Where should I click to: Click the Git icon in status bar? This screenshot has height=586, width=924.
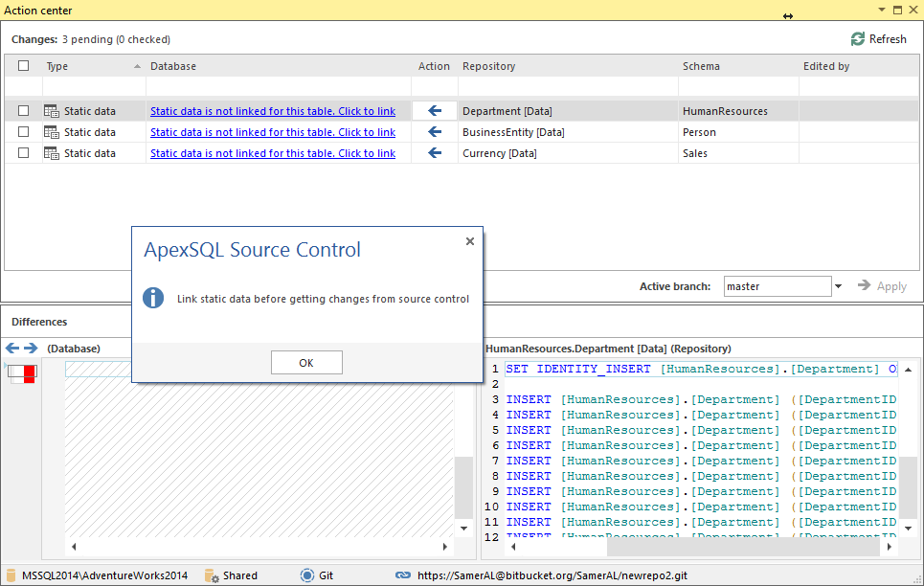click(307, 575)
